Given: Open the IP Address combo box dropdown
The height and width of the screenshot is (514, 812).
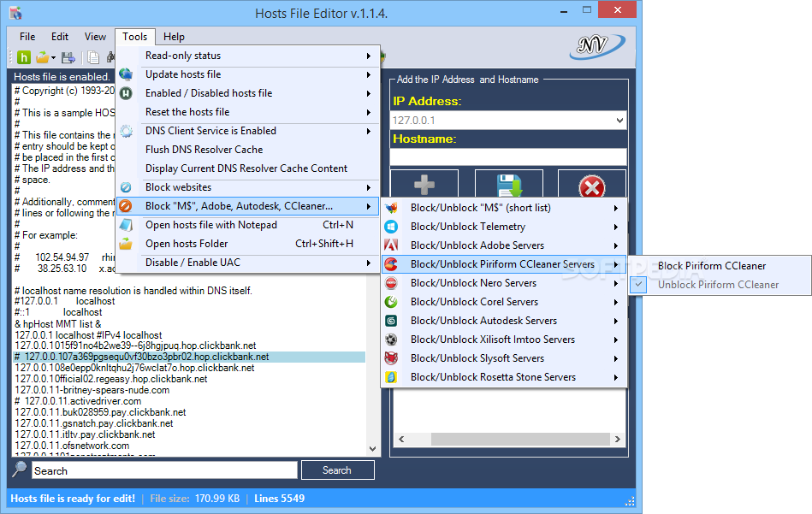Looking at the screenshot, I should coord(619,121).
